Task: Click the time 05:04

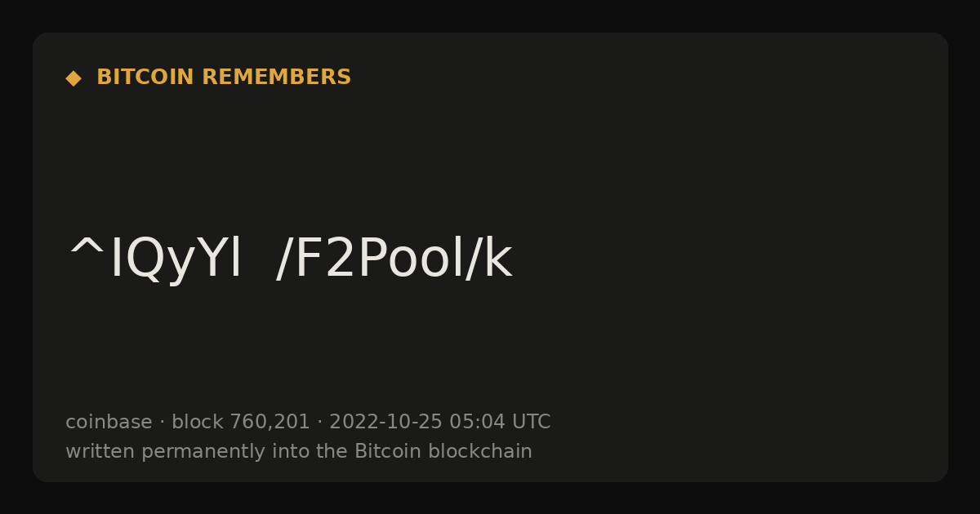Action: (477, 422)
